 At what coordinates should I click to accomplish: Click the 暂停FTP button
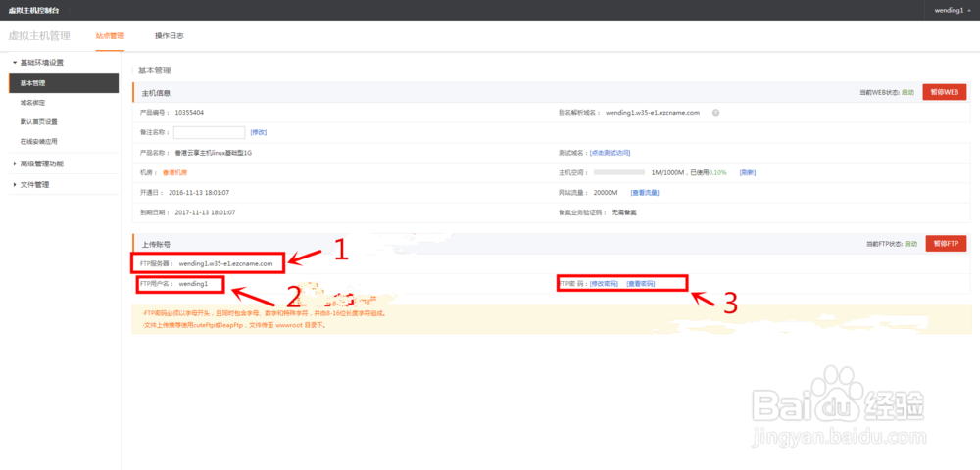(x=946, y=244)
